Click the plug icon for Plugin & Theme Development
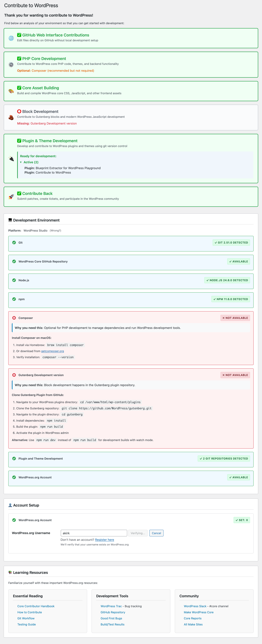262x644 pixels. tap(11, 159)
